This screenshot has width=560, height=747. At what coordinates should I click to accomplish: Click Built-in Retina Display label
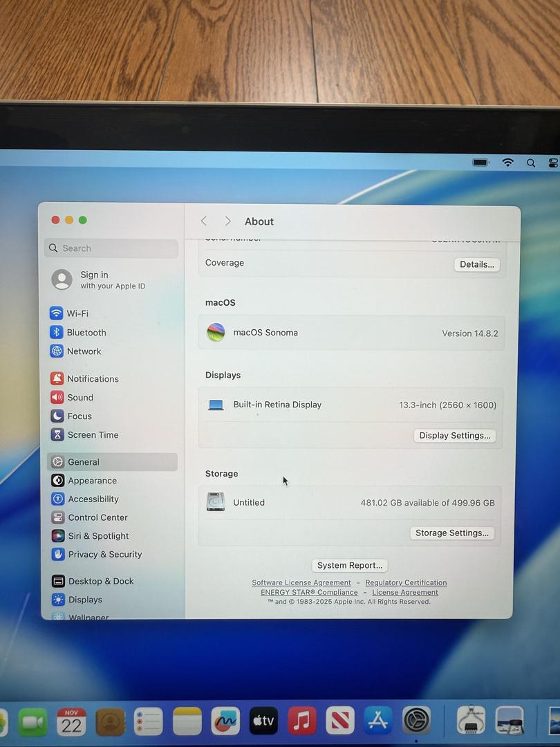277,405
